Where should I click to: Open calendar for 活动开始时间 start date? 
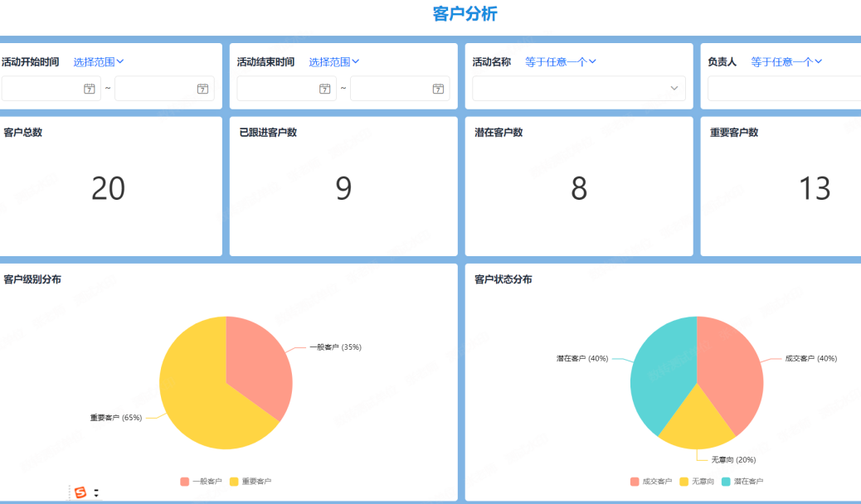tap(90, 89)
